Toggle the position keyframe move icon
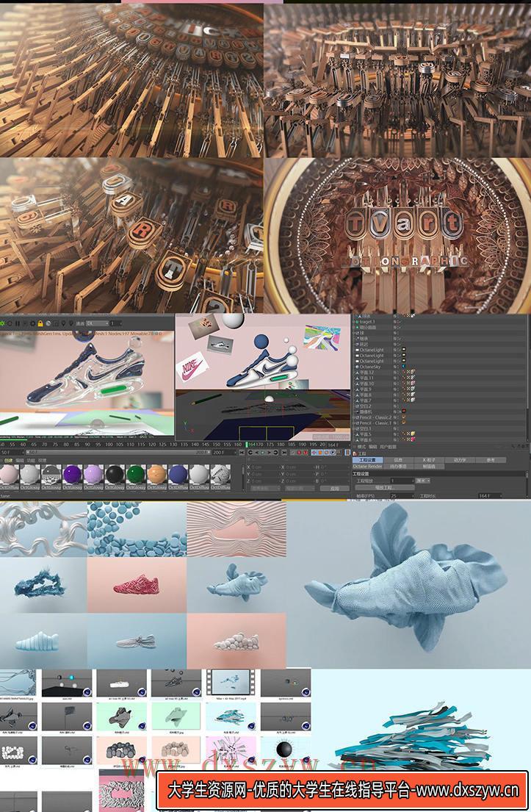Viewport: 531px width, 812px height. pos(314,453)
